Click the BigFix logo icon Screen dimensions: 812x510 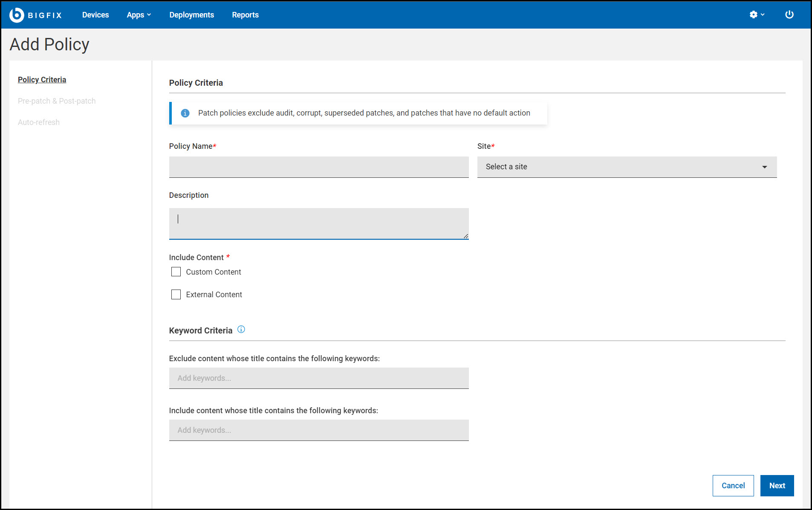[x=17, y=15]
